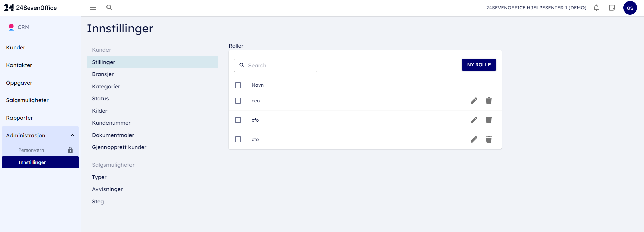The height and width of the screenshot is (232, 644).
Task: Open the hamburger menu icon
Action: (x=93, y=8)
